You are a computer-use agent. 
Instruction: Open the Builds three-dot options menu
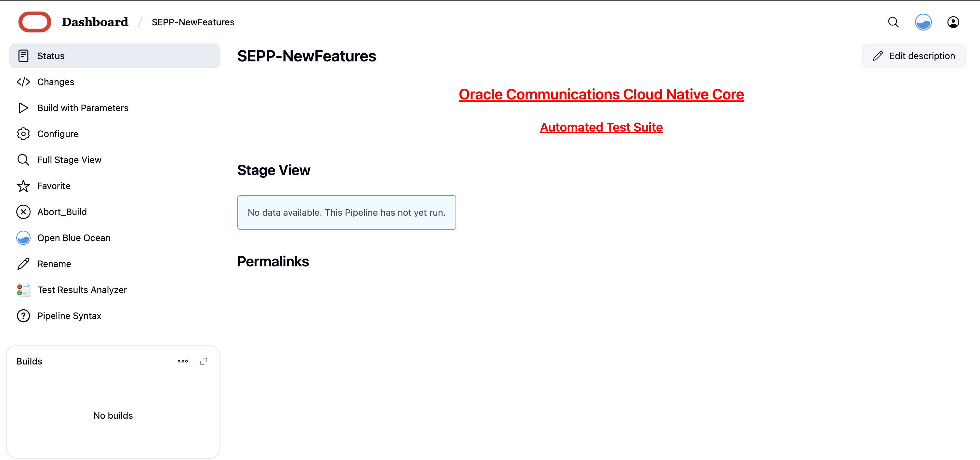[183, 361]
